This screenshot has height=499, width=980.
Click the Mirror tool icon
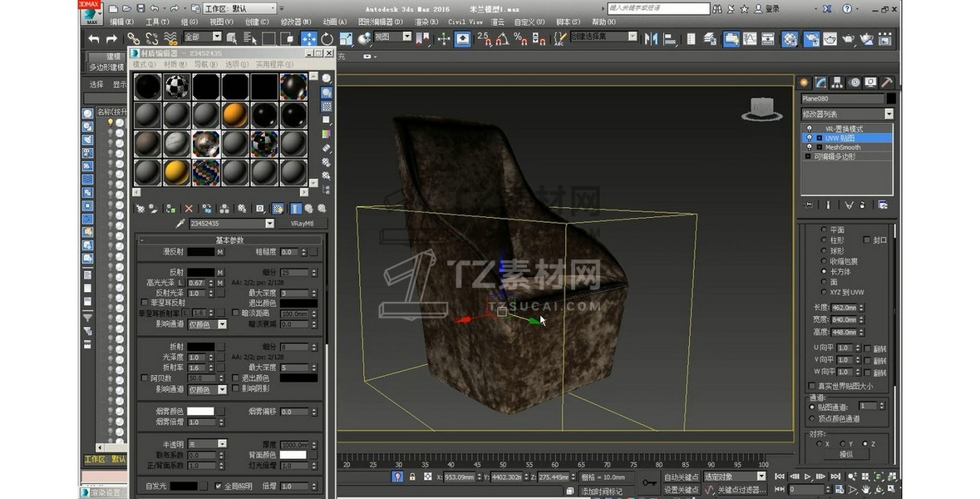click(x=650, y=39)
